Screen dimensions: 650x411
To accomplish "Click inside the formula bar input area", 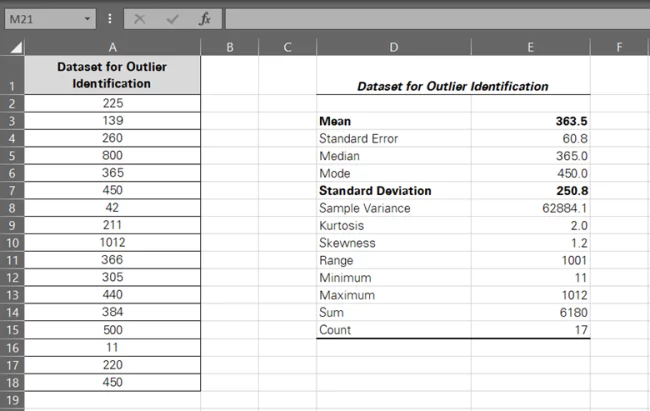I will [x=437, y=19].
